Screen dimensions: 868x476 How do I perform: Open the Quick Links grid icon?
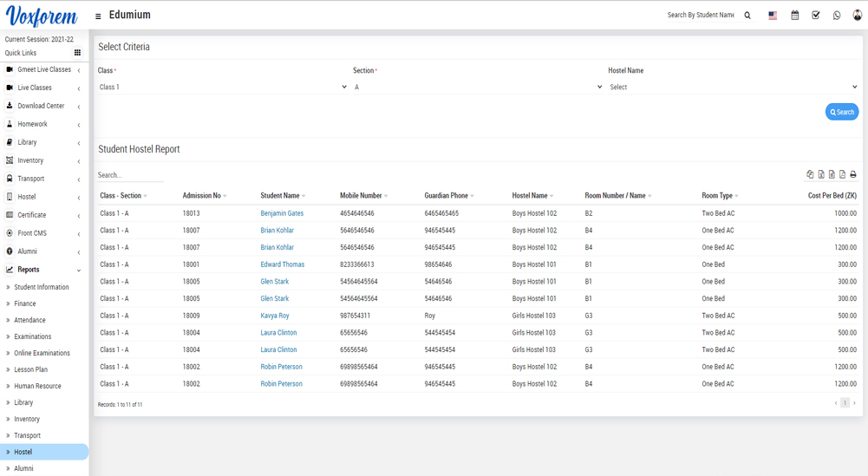(x=77, y=53)
